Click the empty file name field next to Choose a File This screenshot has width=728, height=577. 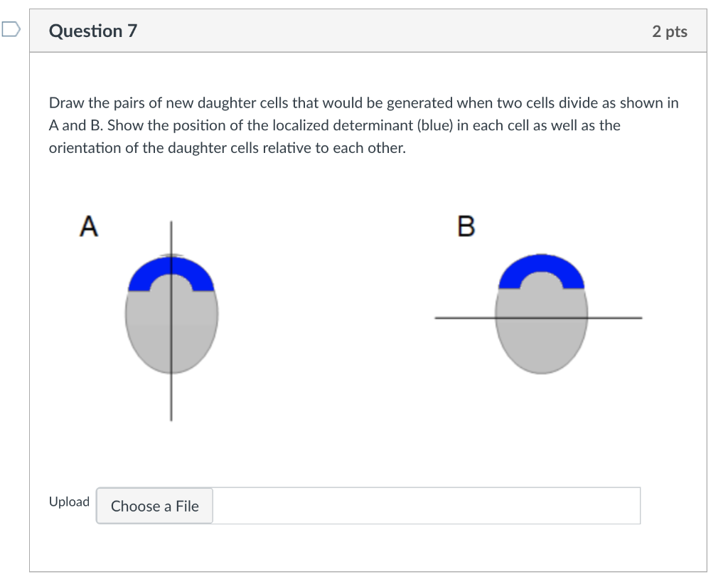[427, 505]
